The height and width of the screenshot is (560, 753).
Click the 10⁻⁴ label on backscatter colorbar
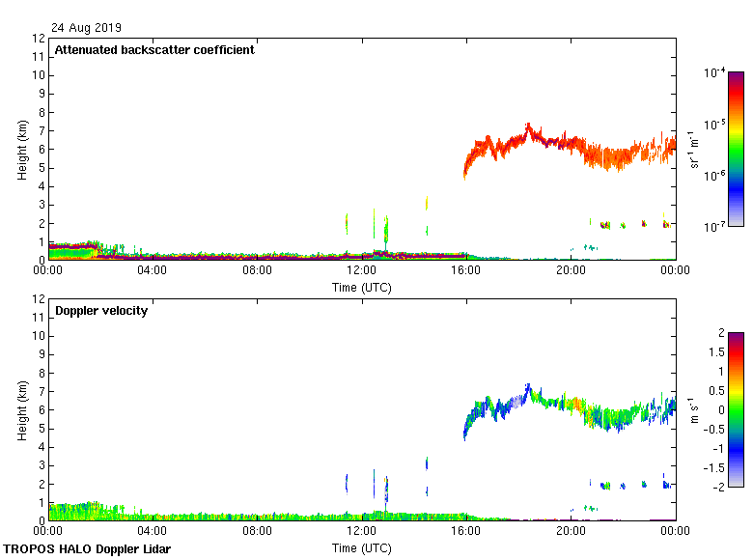[x=715, y=72]
